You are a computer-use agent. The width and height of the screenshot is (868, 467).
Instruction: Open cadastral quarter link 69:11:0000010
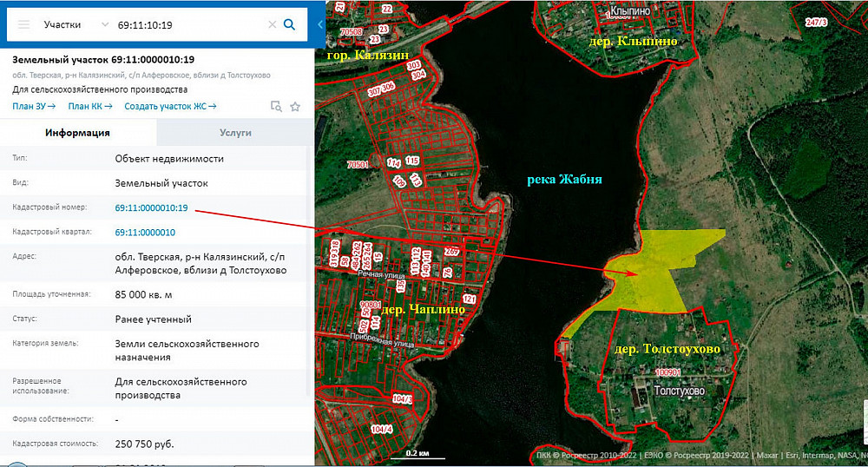coord(145,233)
